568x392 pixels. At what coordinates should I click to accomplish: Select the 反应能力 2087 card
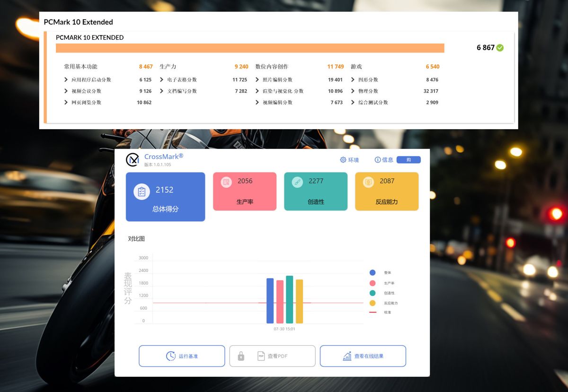coord(387,191)
